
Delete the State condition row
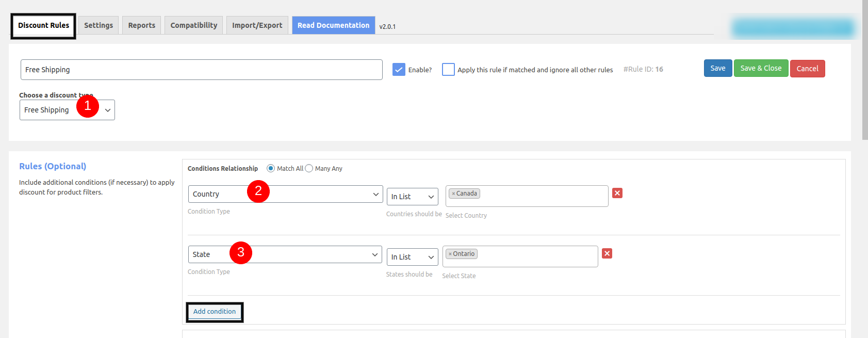607,253
